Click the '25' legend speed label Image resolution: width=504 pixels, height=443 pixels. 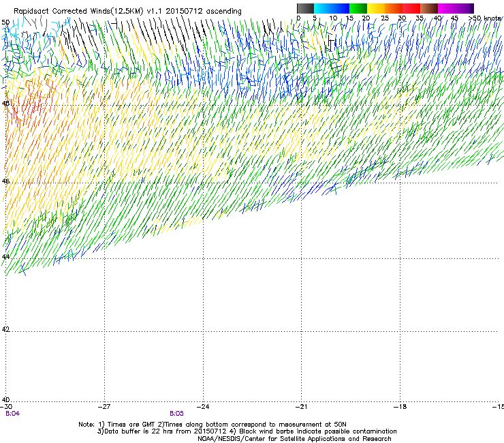(x=385, y=18)
